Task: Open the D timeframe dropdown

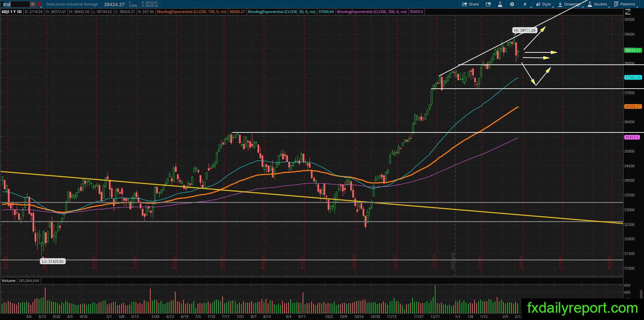Action: click(x=525, y=4)
